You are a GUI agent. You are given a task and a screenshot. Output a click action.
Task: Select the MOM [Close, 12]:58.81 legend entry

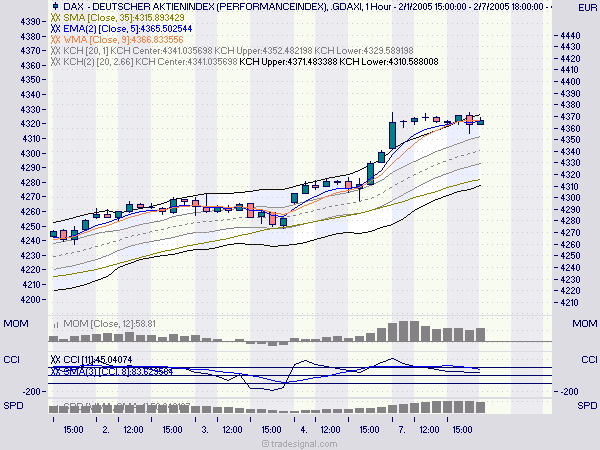[x=109, y=324]
